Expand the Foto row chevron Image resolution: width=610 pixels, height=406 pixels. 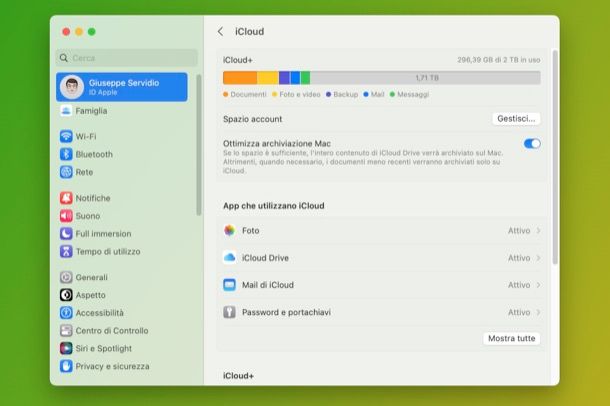click(x=538, y=231)
